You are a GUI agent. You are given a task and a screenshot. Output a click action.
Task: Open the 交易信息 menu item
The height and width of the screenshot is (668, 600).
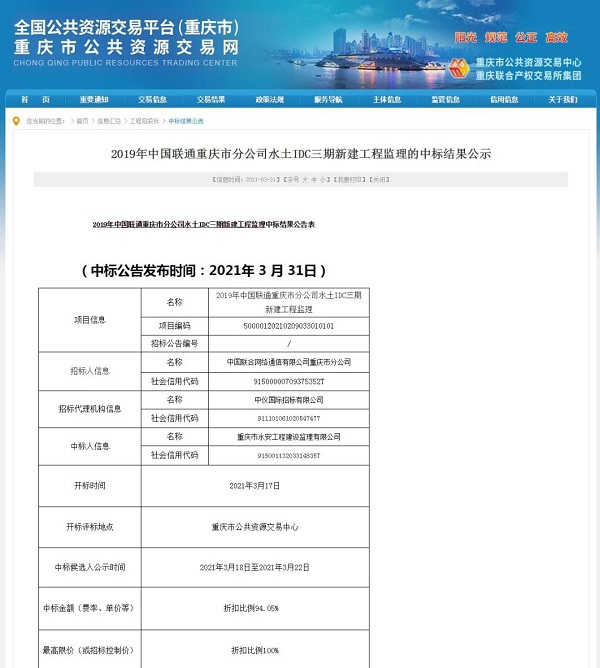152,100
